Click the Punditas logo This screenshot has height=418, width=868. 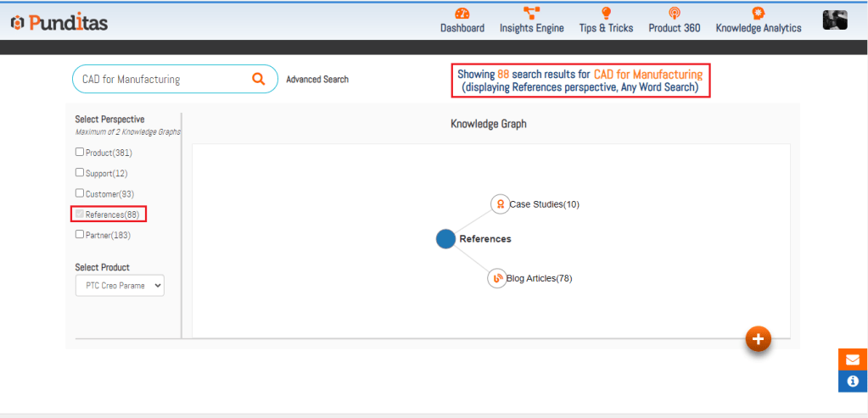(x=59, y=23)
